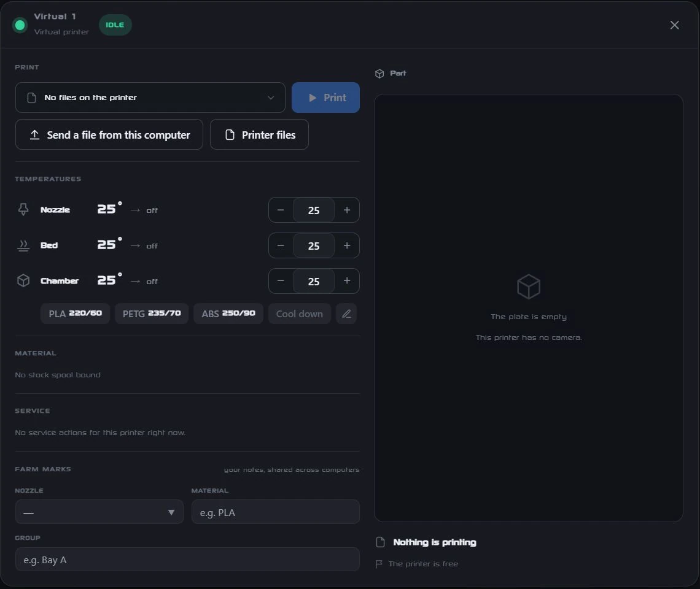Click the empty plate cube icon
The height and width of the screenshot is (589, 700).
pos(529,287)
